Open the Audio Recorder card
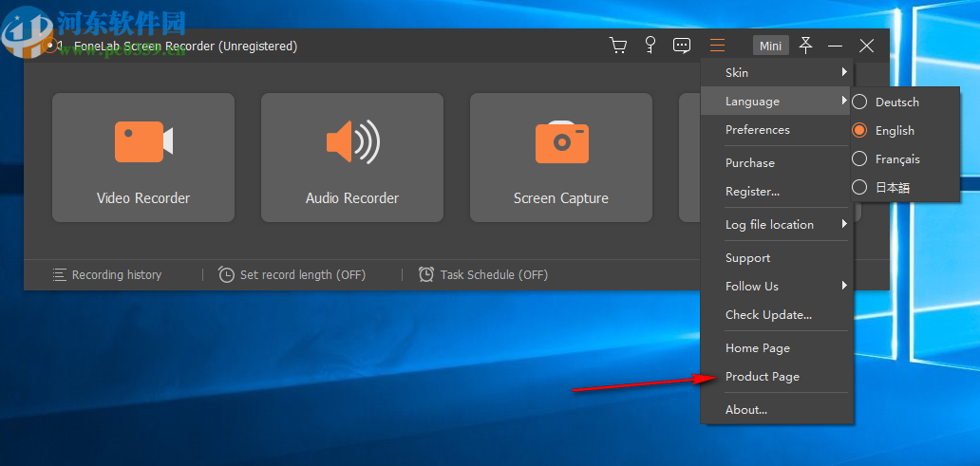Screen dimensions: 980x466 click(x=352, y=158)
